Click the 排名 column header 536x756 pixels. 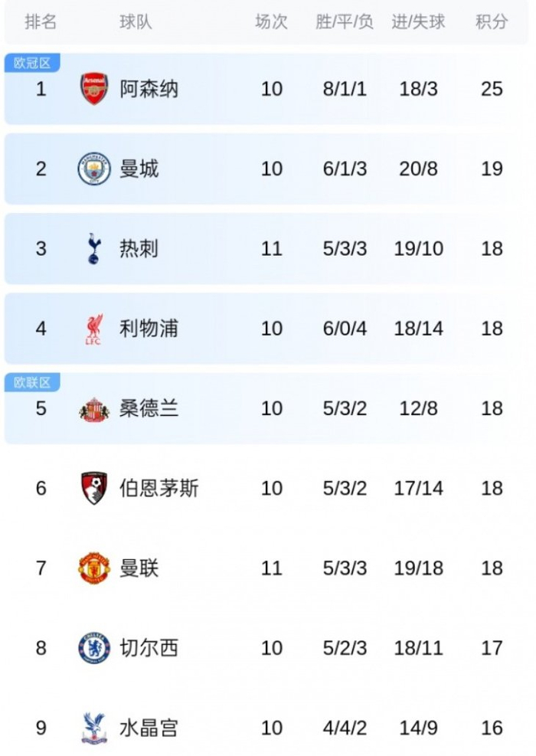click(41, 22)
